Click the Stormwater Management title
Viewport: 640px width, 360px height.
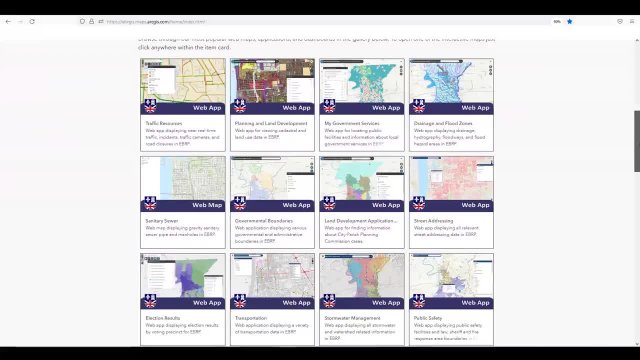[352, 318]
